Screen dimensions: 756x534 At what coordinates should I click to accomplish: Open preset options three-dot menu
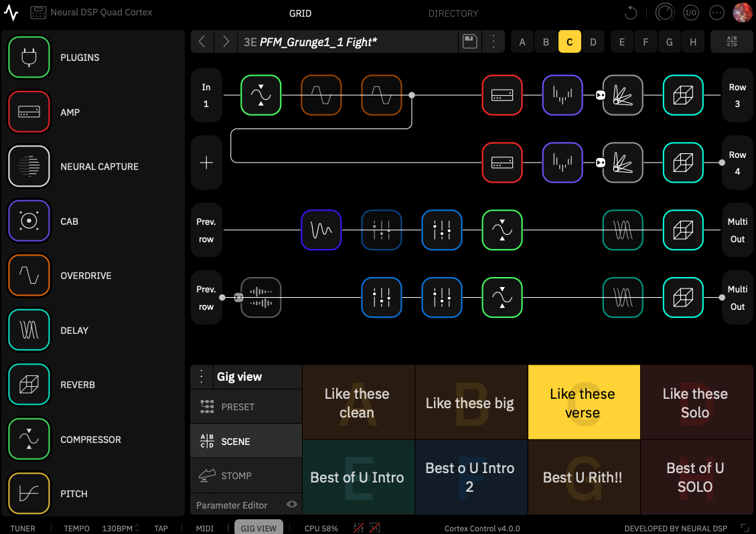pos(494,41)
